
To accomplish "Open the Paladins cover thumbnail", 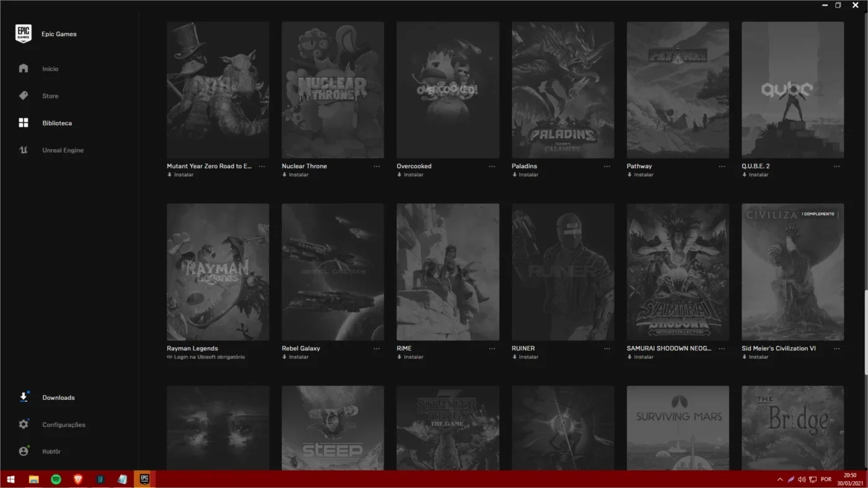I will point(563,90).
